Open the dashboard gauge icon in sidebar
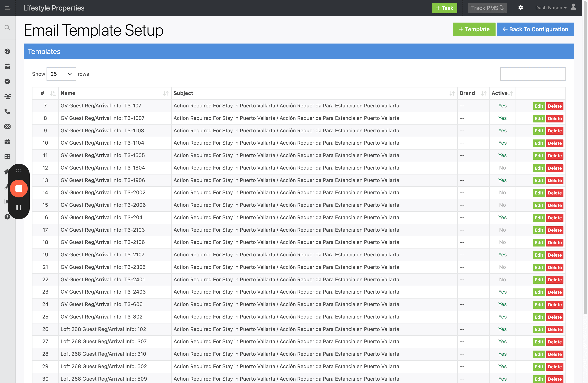Viewport: 588px width, 383px height. point(7,51)
